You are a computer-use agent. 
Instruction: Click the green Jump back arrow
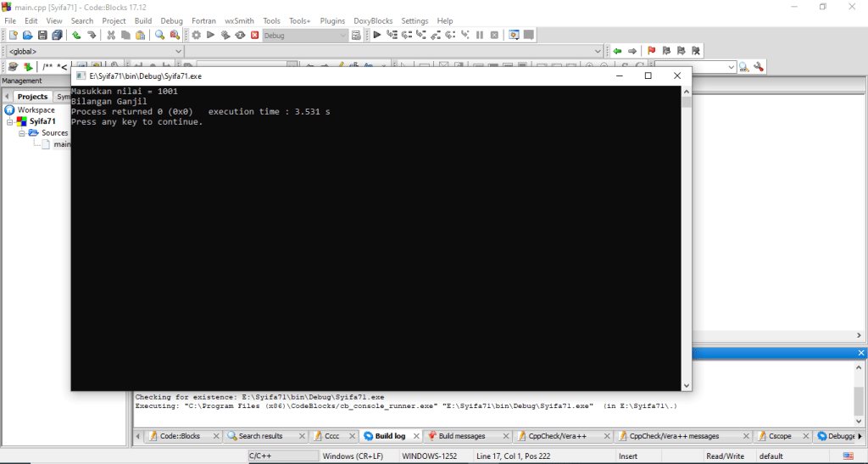(617, 51)
